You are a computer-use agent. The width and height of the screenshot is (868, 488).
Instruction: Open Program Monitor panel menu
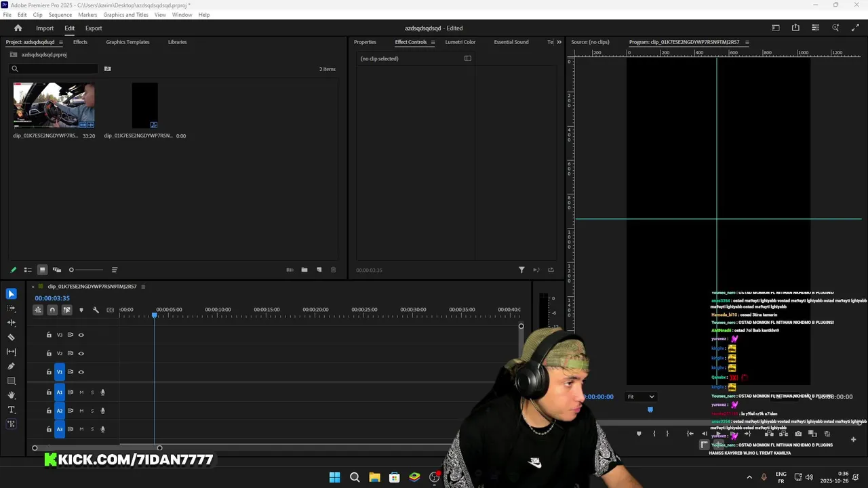pos(747,42)
